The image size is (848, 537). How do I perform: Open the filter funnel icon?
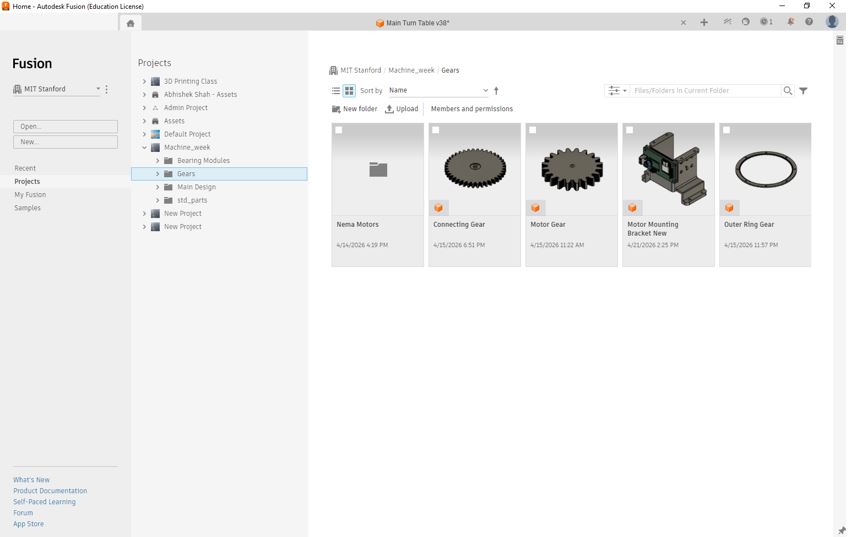click(803, 91)
